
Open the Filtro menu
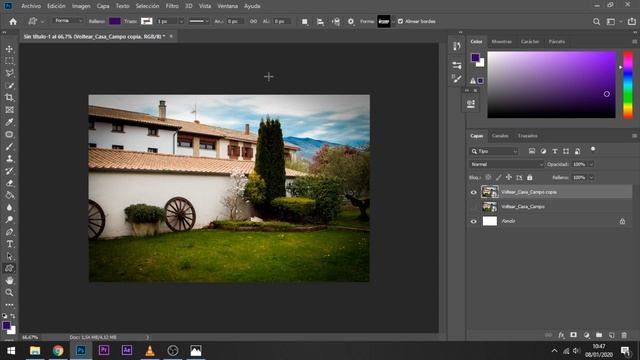pyautogui.click(x=172, y=6)
